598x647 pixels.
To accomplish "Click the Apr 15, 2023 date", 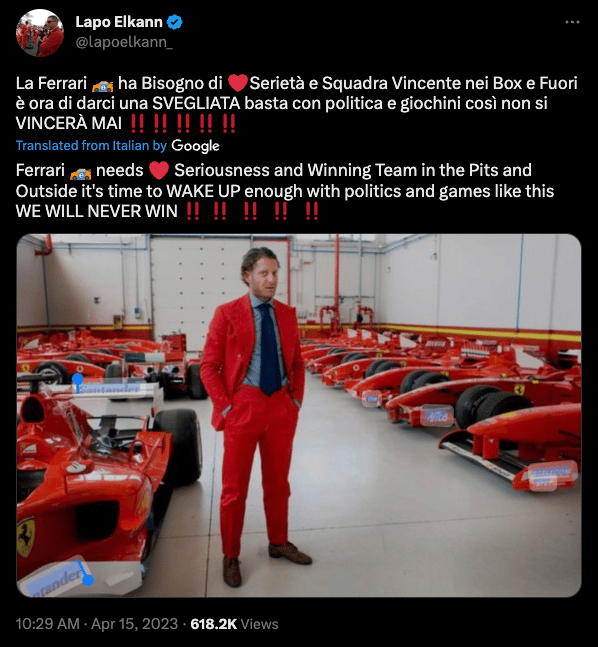I will pyautogui.click(x=135, y=623).
